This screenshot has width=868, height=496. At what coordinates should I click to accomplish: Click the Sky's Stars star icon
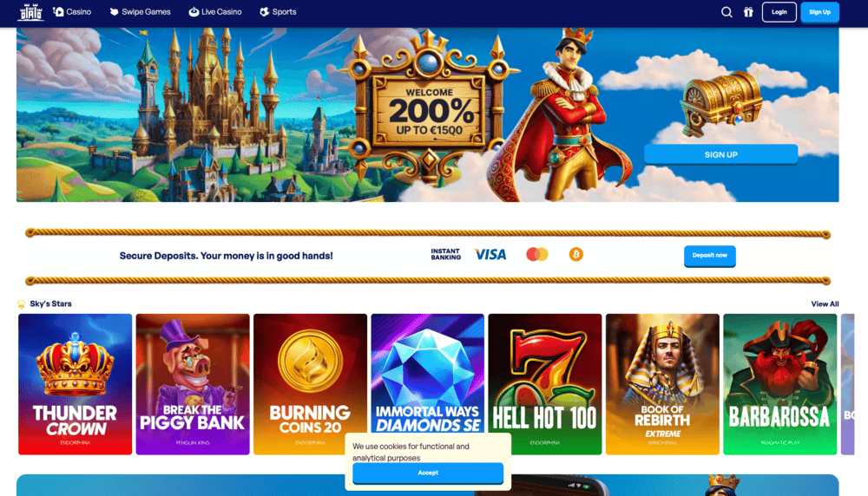21,303
